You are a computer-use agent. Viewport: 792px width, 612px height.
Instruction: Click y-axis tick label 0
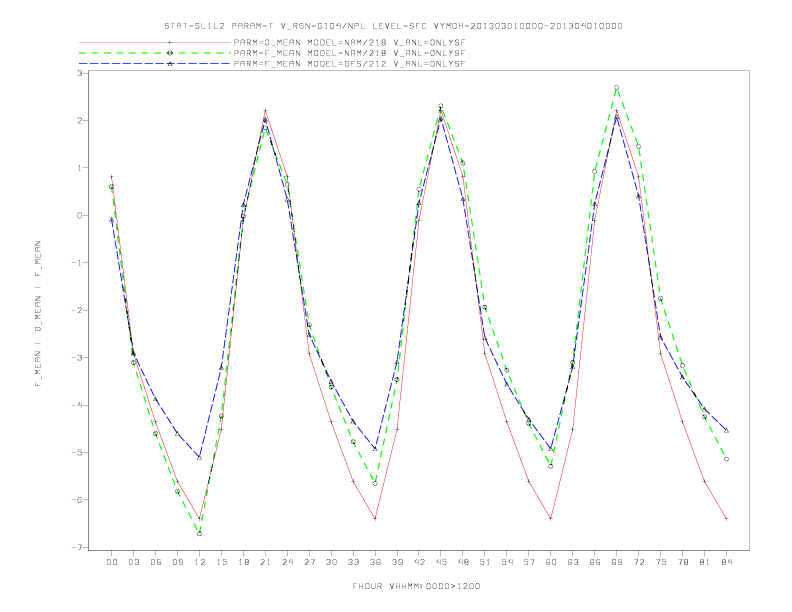pos(80,216)
